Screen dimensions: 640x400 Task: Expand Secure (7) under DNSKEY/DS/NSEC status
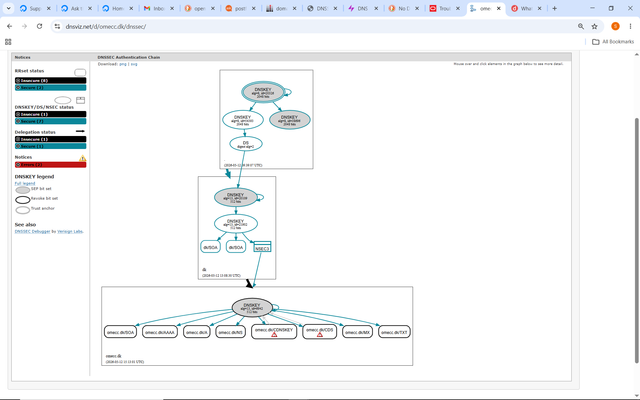50,121
